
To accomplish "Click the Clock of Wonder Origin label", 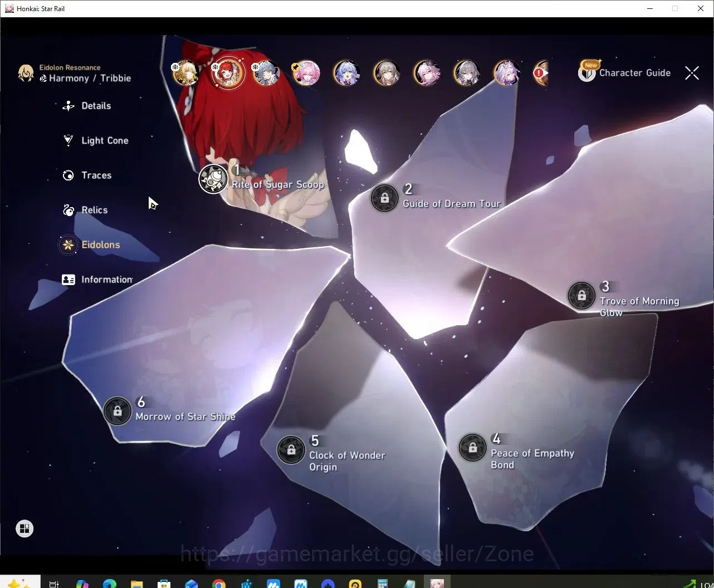I will (x=347, y=461).
